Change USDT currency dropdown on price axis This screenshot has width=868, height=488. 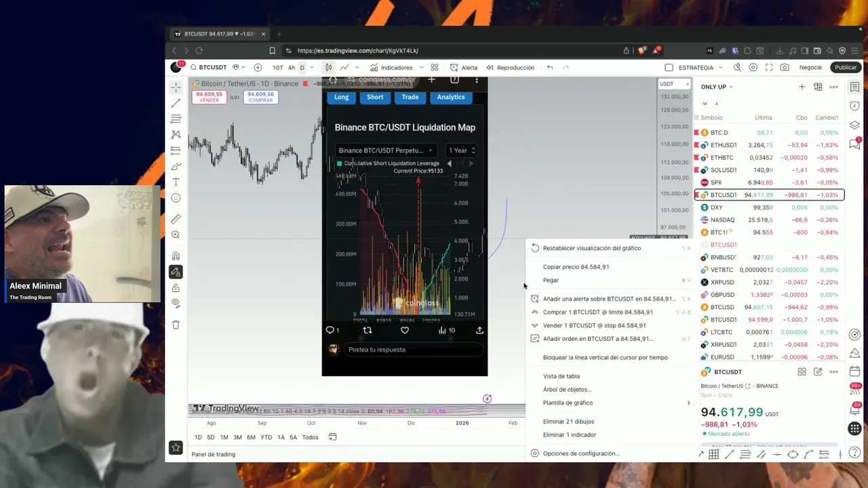coord(675,84)
